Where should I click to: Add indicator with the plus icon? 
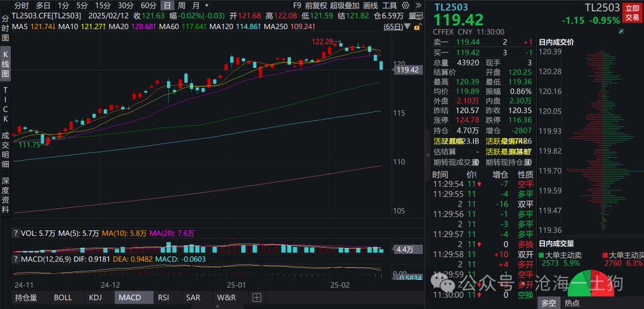click(x=257, y=297)
